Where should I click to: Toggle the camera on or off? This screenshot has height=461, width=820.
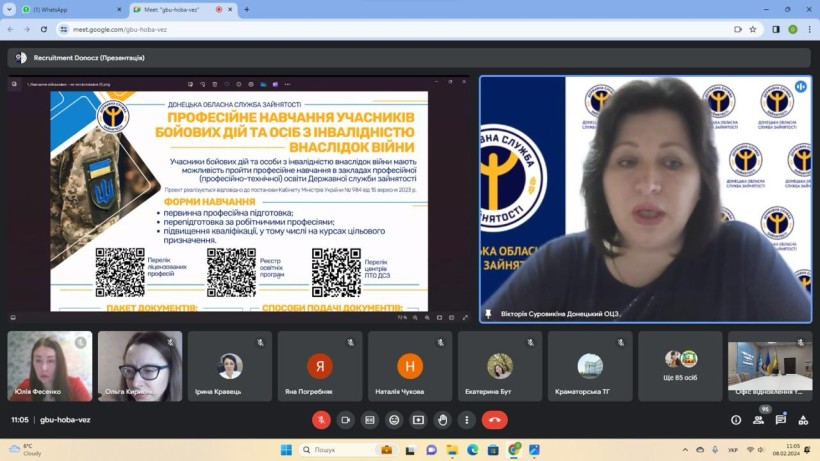pyautogui.click(x=346, y=420)
